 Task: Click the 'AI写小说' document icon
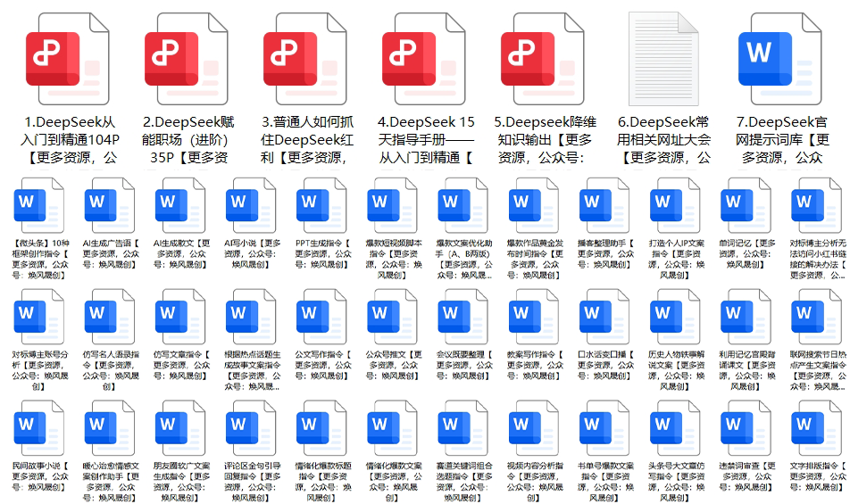point(249,205)
